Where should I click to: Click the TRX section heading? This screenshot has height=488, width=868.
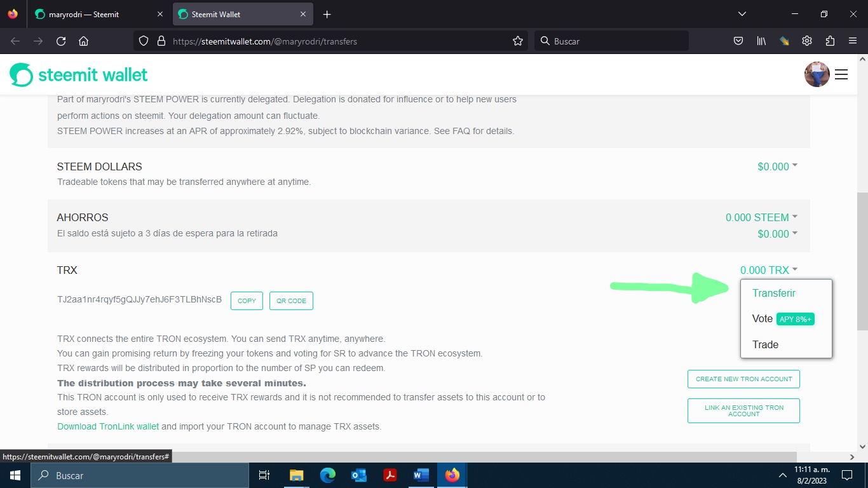click(x=67, y=270)
